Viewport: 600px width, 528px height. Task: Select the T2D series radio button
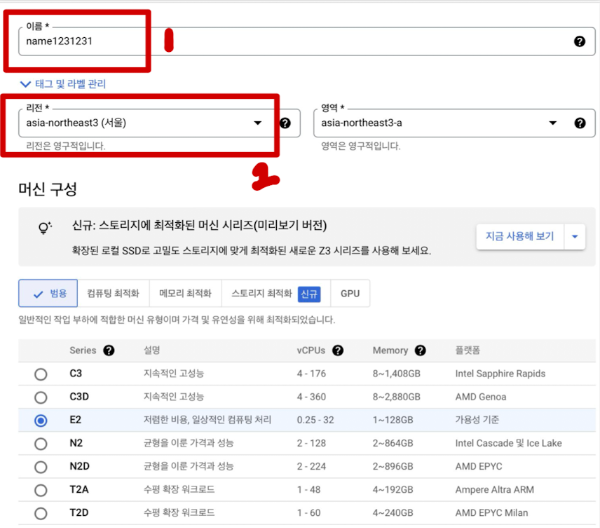pyautogui.click(x=41, y=513)
